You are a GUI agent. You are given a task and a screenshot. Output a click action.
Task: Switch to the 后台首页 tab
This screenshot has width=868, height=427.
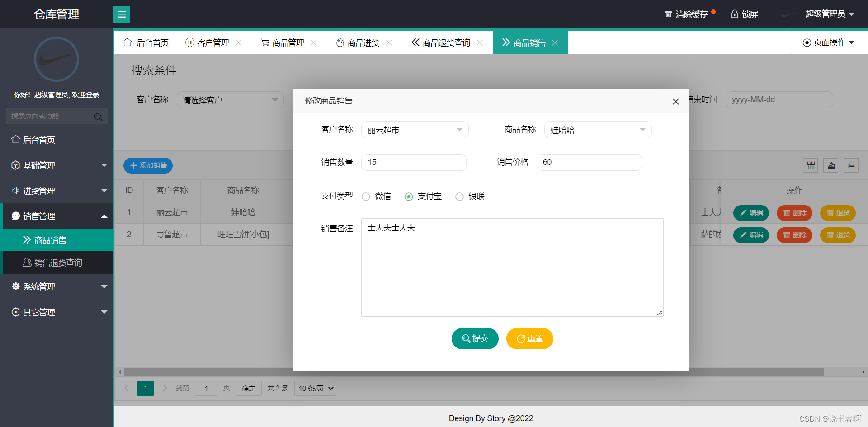(146, 42)
